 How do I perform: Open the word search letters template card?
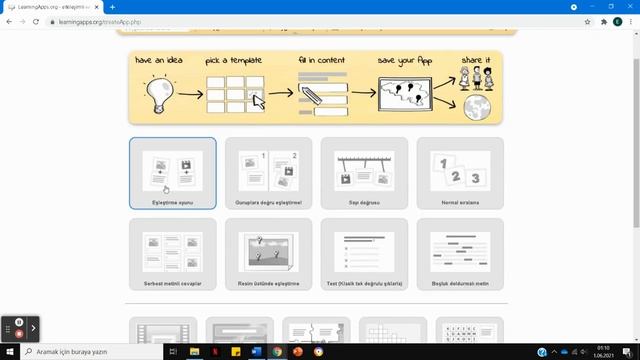point(470,330)
